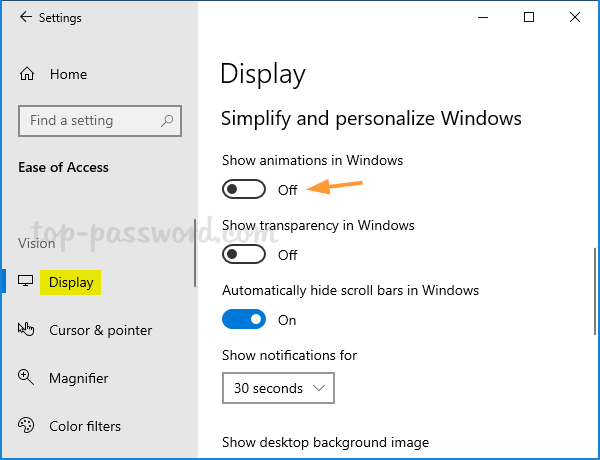Click the Cursor & pointer icon
Screen dimensions: 600x460
(27, 330)
